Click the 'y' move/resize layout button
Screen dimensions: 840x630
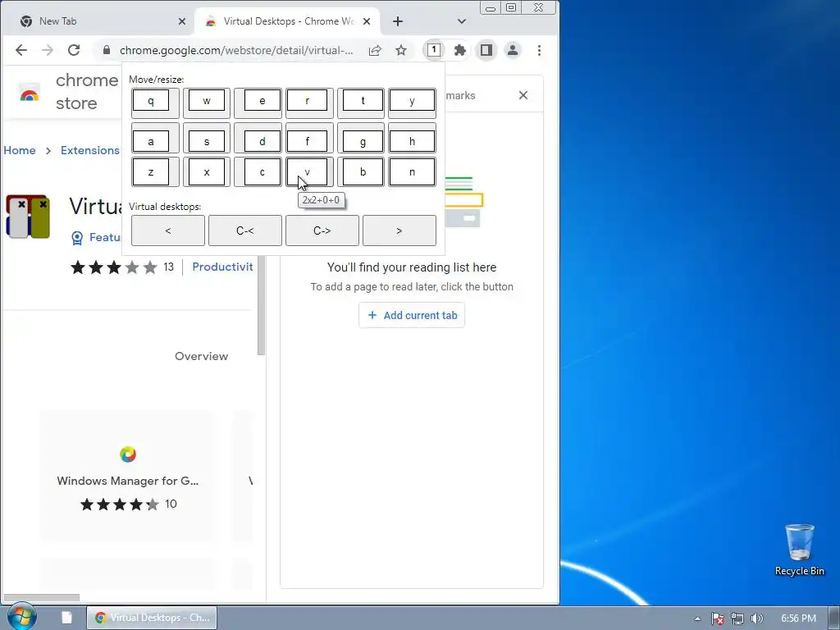pos(412,103)
